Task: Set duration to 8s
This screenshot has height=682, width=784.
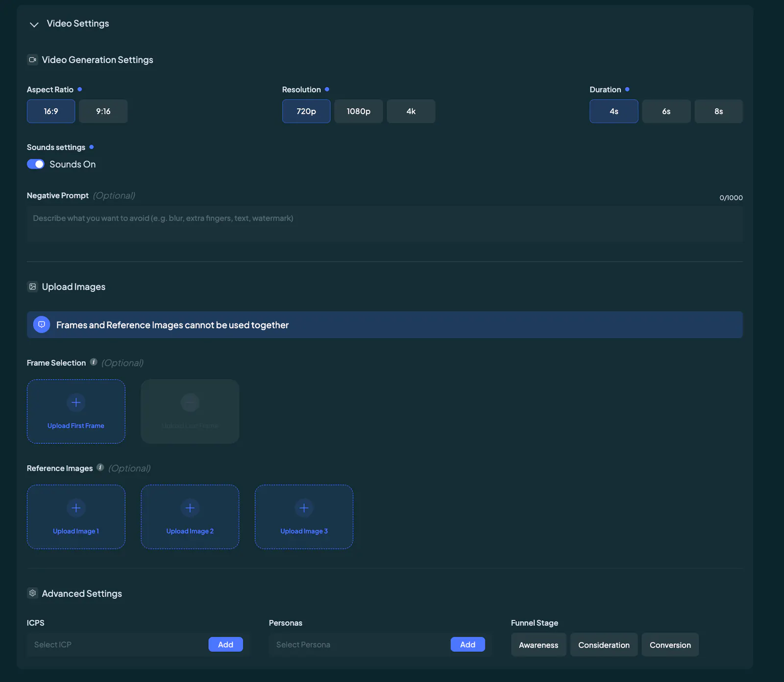Action: [x=719, y=111]
